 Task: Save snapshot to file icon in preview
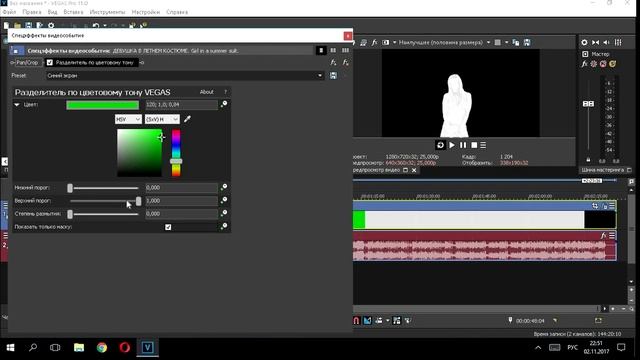(x=527, y=42)
